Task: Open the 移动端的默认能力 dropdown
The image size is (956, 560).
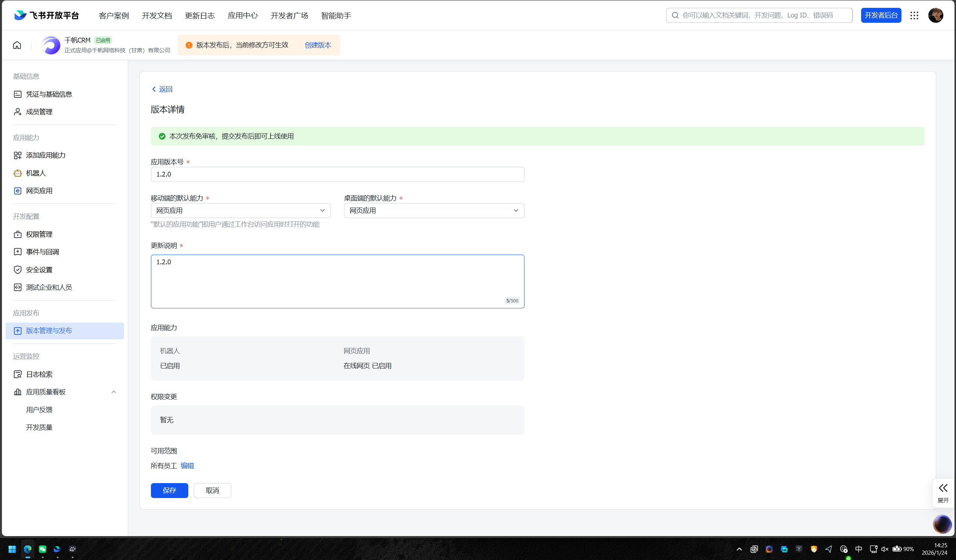Action: click(241, 211)
